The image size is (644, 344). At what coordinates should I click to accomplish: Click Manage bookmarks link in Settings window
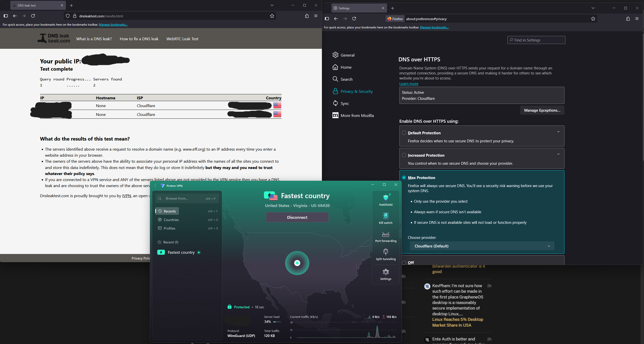(434, 27)
